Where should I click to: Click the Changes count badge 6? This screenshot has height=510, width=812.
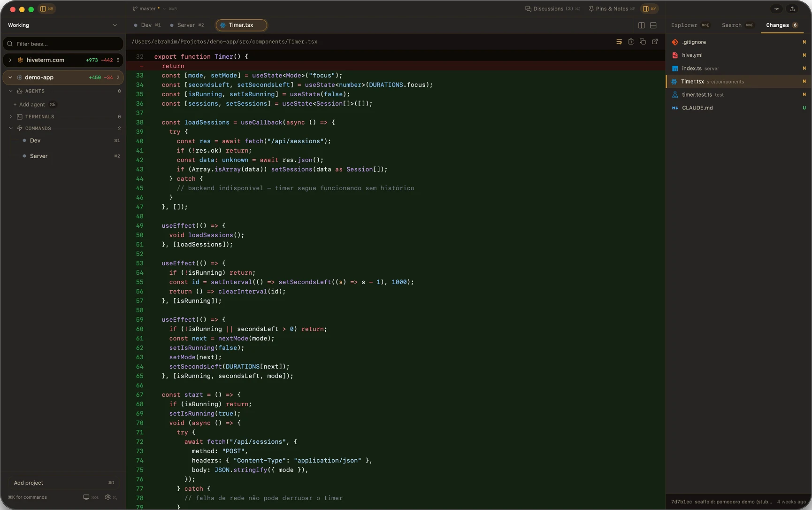click(795, 25)
